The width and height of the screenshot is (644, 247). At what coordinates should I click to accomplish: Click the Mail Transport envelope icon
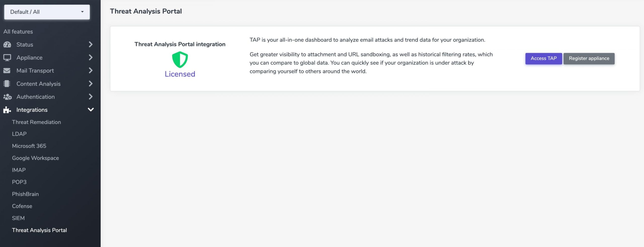point(7,71)
